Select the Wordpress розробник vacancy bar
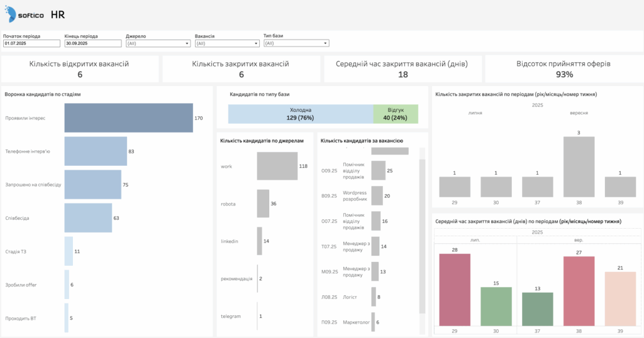644x338 pixels. (x=377, y=196)
